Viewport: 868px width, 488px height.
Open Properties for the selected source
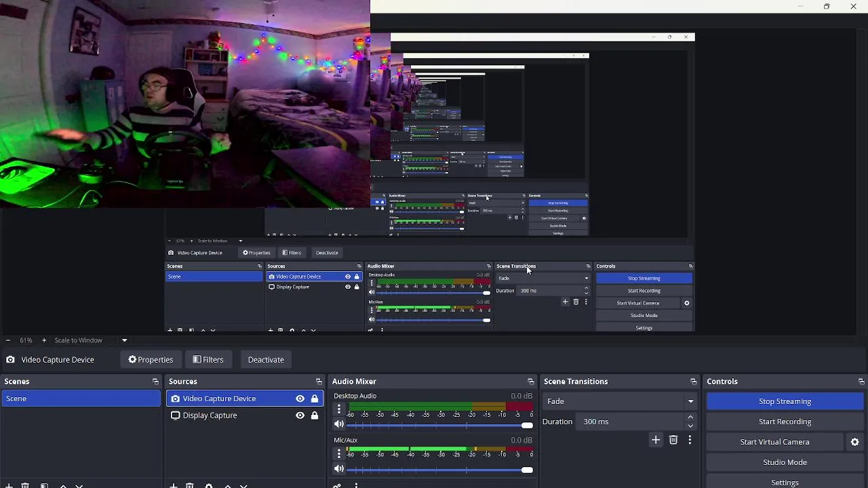[x=151, y=360]
